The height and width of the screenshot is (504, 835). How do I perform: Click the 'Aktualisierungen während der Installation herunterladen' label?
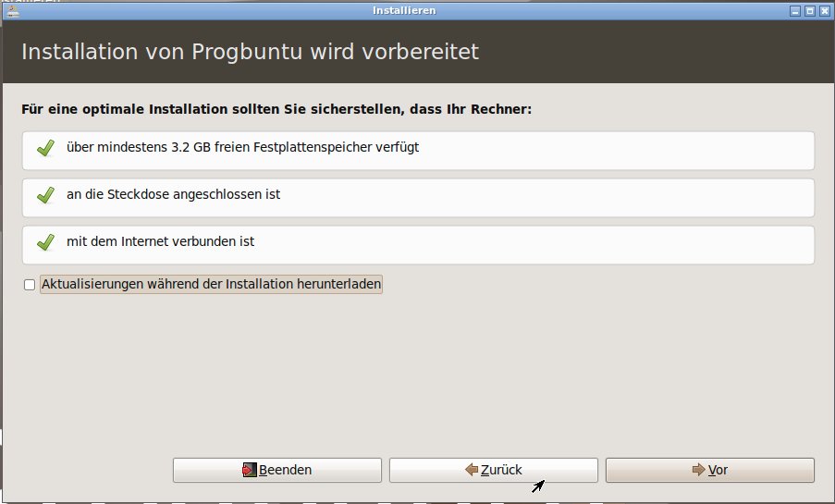[211, 285]
